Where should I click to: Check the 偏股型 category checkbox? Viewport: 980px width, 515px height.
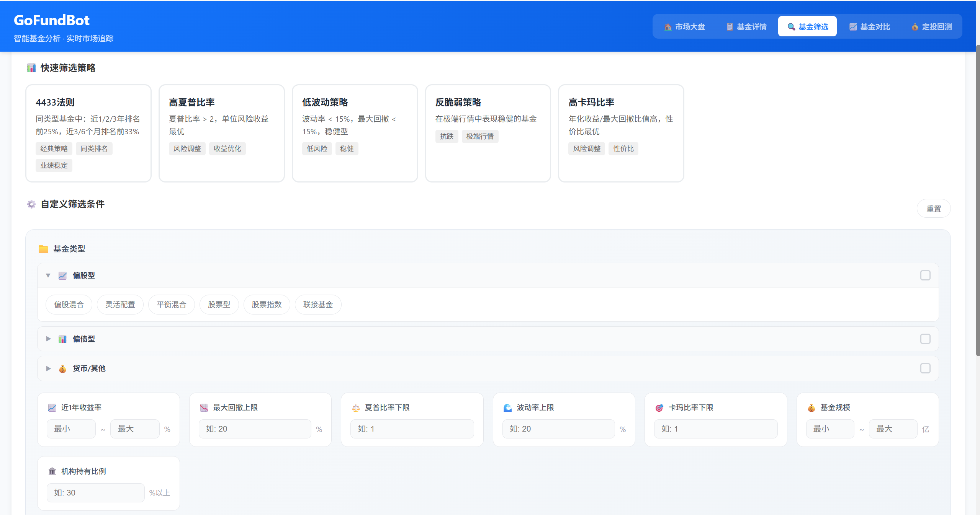925,275
